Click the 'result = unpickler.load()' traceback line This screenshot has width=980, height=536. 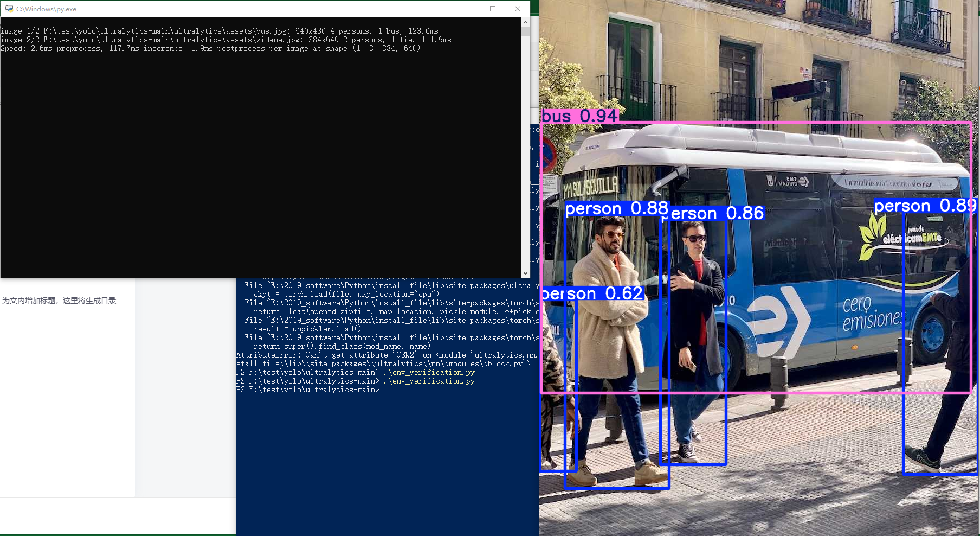point(307,329)
